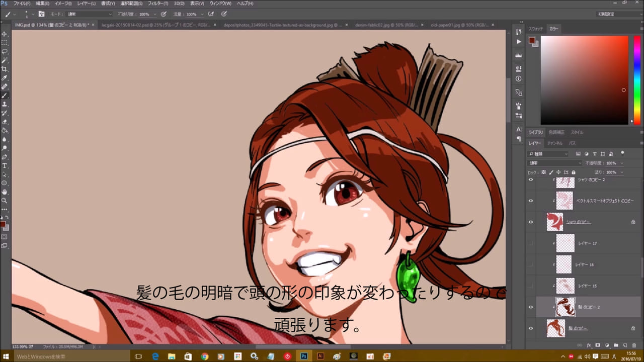Select レイヤー 15 layer thumbnail

click(x=565, y=286)
